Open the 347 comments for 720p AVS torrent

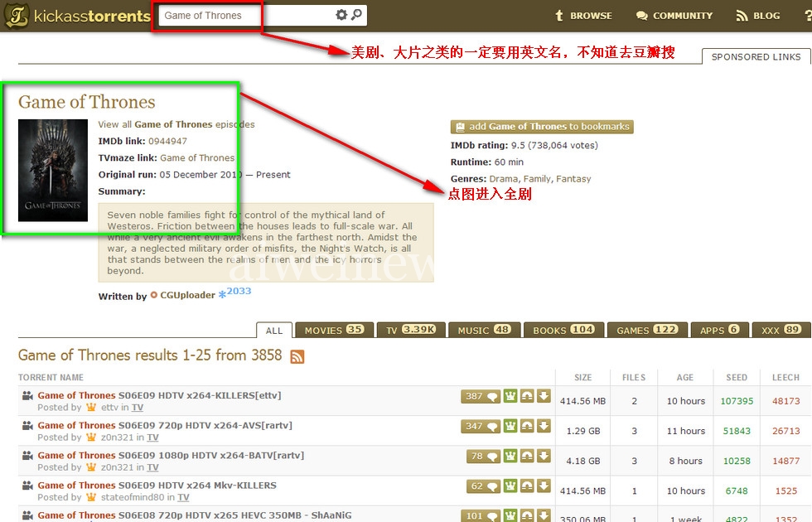[481, 427]
